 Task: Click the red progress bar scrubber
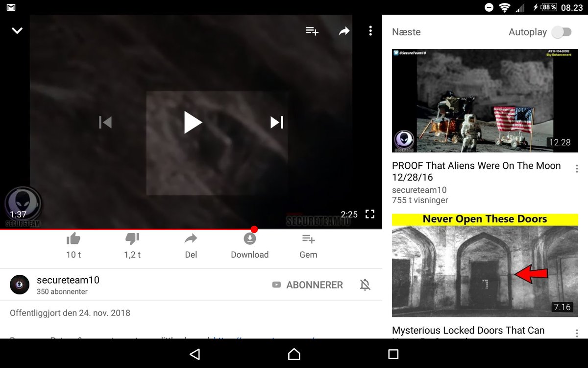click(x=254, y=229)
